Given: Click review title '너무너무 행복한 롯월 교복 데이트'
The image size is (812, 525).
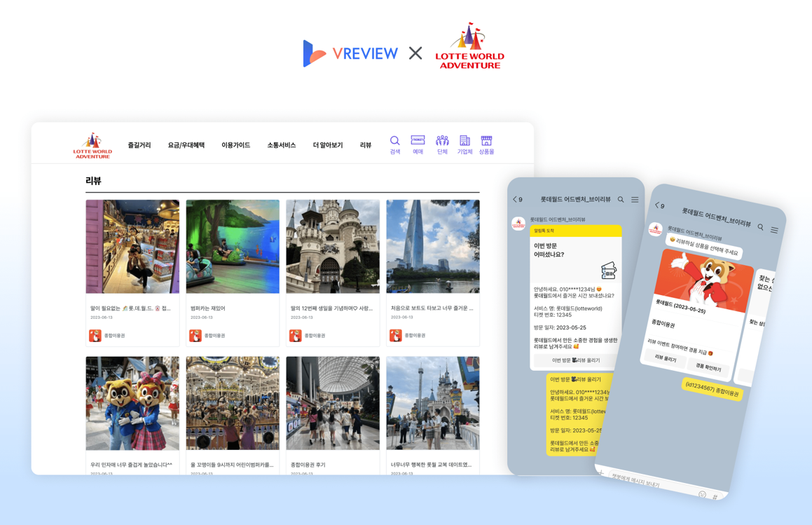Looking at the screenshot, I should (x=431, y=465).
